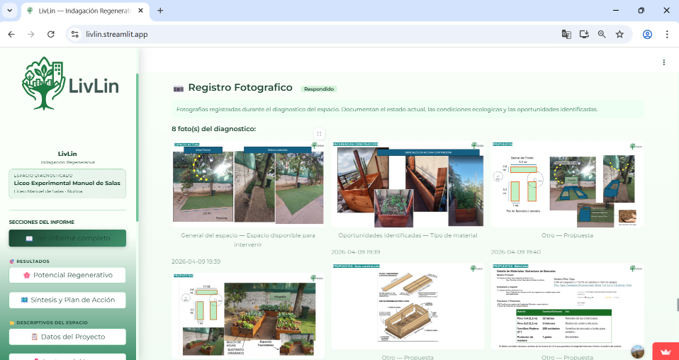
Task: Open the top-right Propuesta photo with seating diagram
Action: 567,184
